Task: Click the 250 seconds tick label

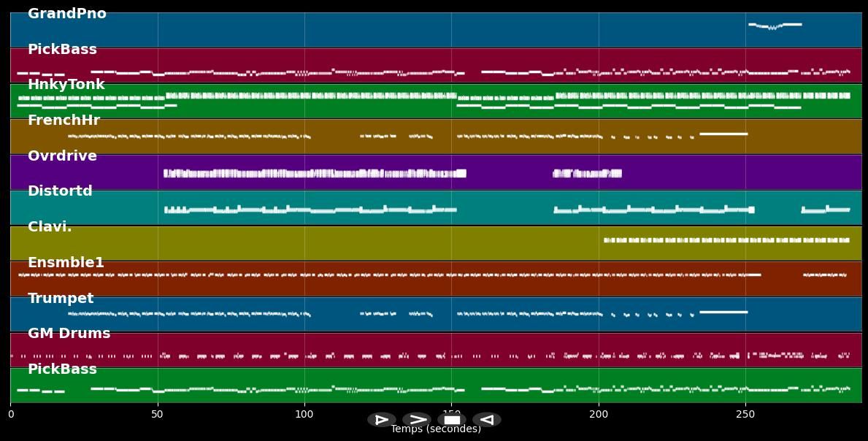Action: [x=745, y=415]
